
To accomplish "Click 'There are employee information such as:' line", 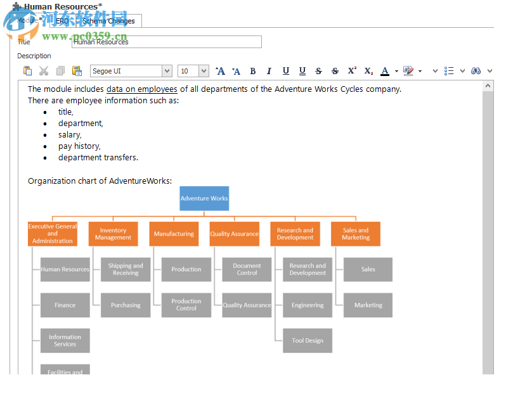I will [x=103, y=101].
